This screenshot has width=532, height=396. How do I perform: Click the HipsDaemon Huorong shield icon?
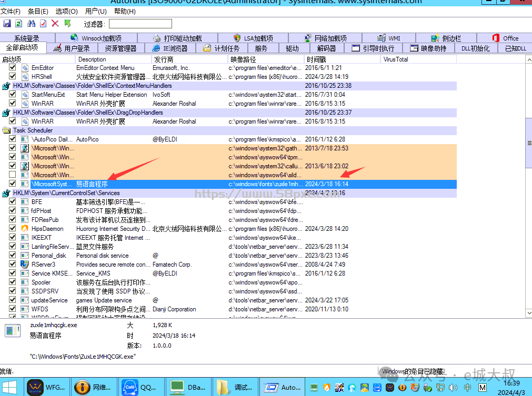24,229
